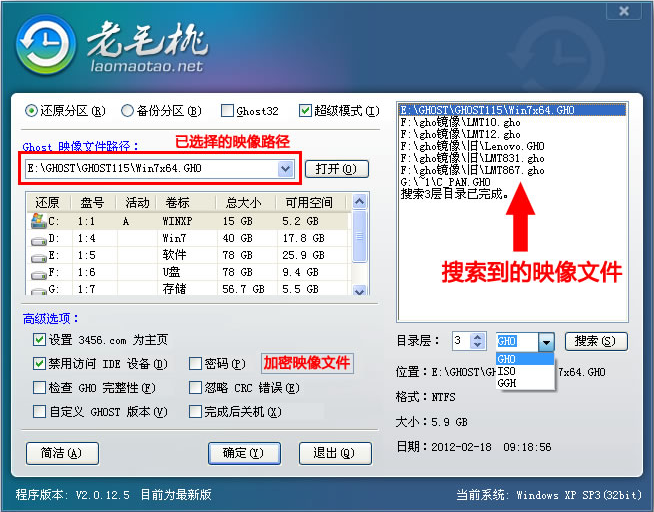Viewport: 654px width, 512px height.
Task: Click the 还原 column header
Action: coord(49,203)
